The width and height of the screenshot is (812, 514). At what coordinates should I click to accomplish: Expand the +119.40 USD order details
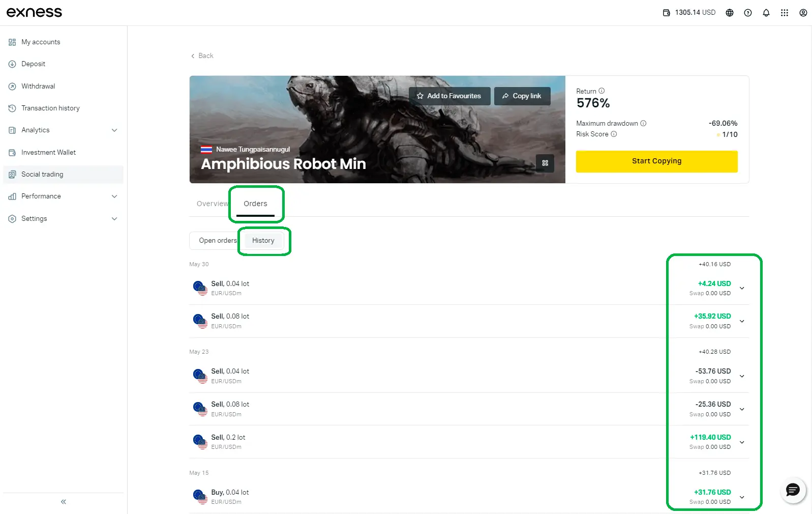click(x=742, y=443)
